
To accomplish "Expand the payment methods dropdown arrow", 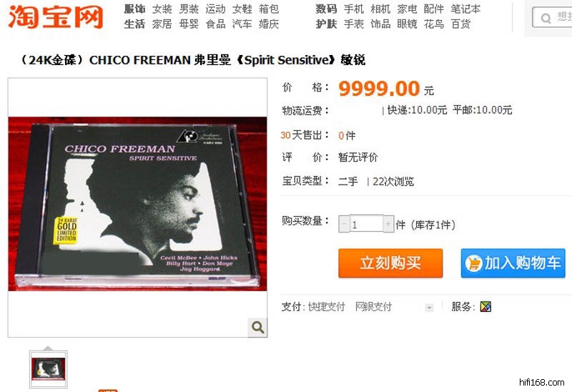I will pyautogui.click(x=430, y=308).
